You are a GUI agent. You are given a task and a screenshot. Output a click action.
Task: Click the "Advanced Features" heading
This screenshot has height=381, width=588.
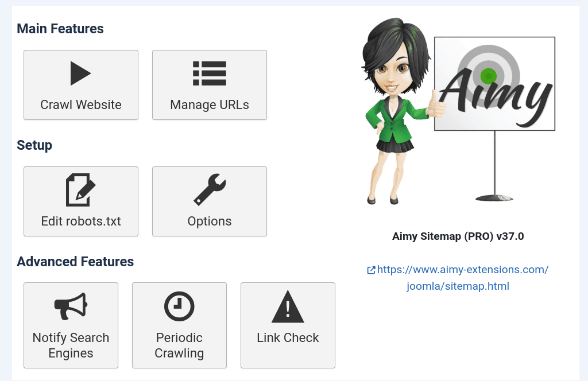pyautogui.click(x=75, y=262)
